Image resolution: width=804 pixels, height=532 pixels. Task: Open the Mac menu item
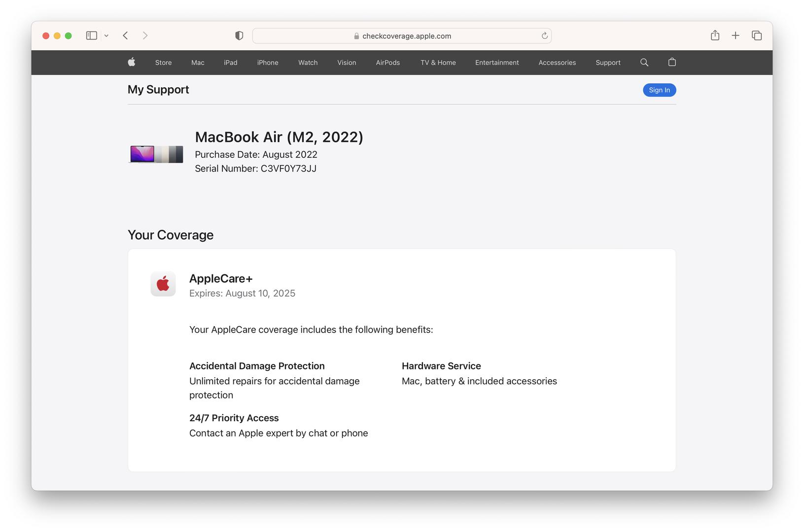[x=198, y=63]
